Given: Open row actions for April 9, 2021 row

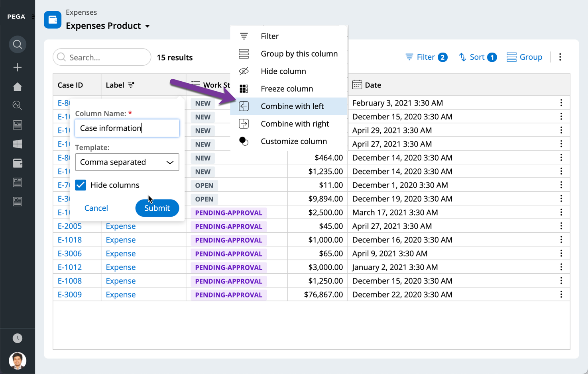Looking at the screenshot, I should point(561,253).
